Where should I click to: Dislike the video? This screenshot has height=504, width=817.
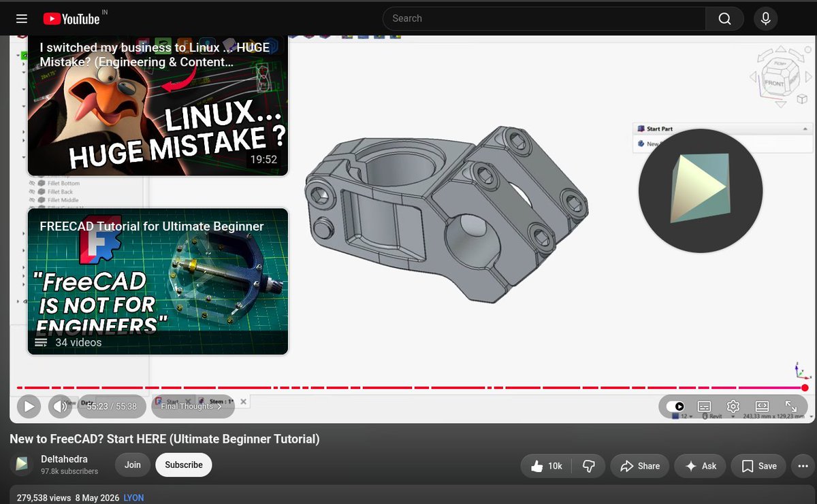coord(589,466)
